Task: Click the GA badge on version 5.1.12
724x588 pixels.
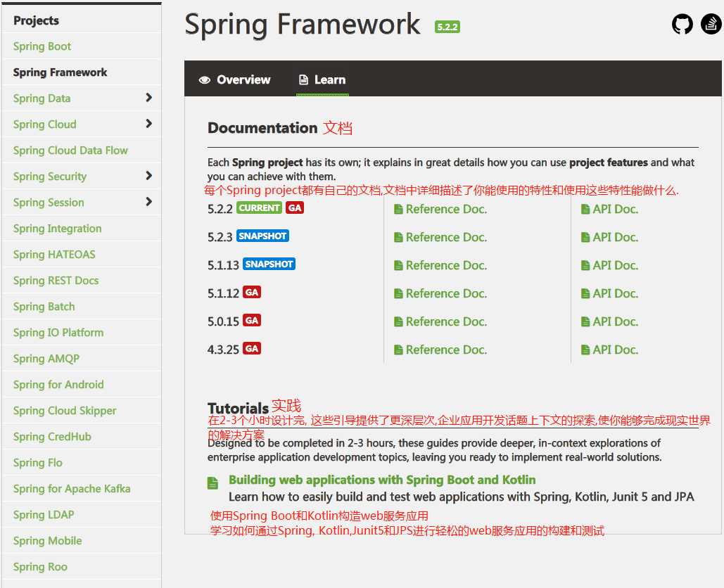Action: click(x=252, y=292)
